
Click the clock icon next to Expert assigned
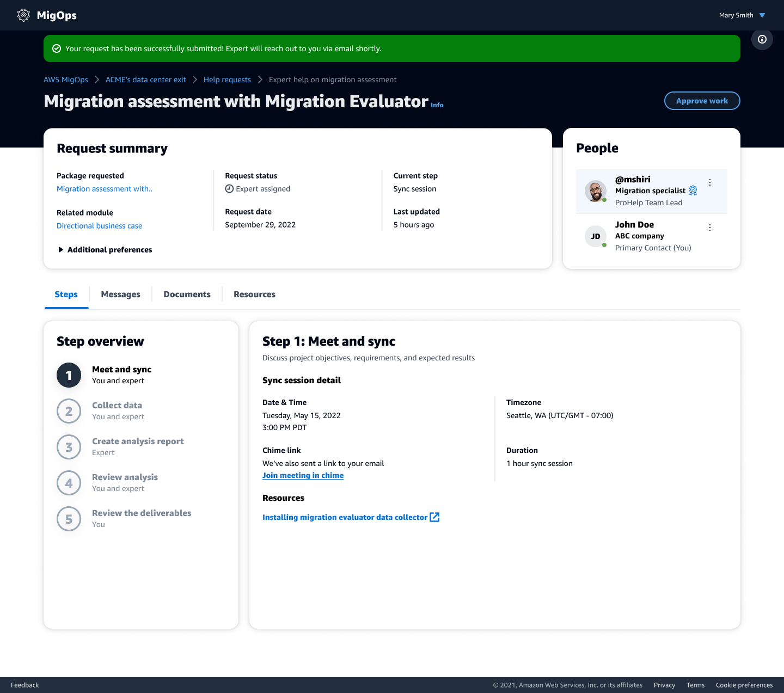(229, 188)
